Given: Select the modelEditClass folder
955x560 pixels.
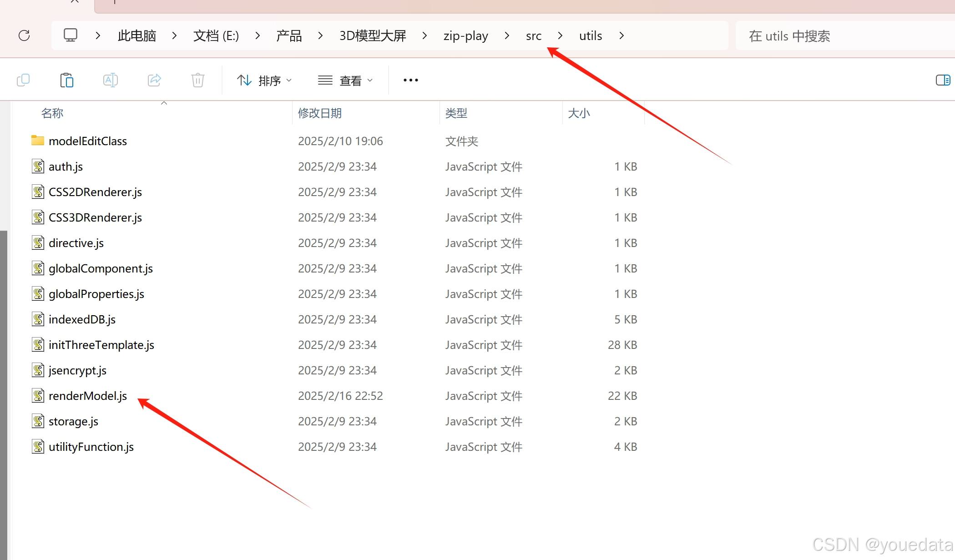Looking at the screenshot, I should 87,141.
